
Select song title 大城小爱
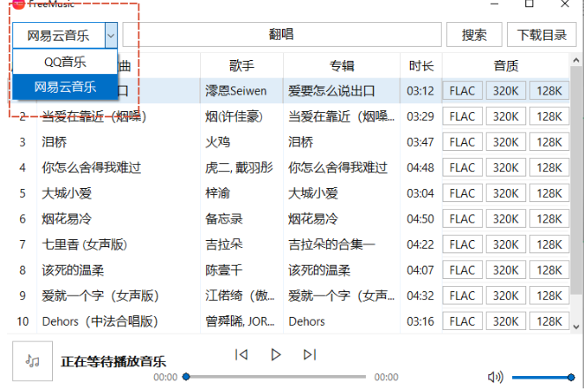tap(67, 193)
